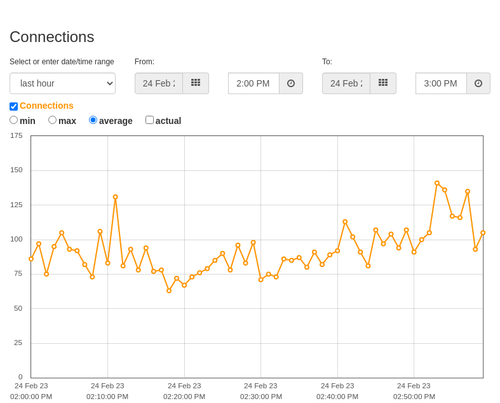Open the To time clock picker icon
500x403 pixels.
click(x=478, y=83)
